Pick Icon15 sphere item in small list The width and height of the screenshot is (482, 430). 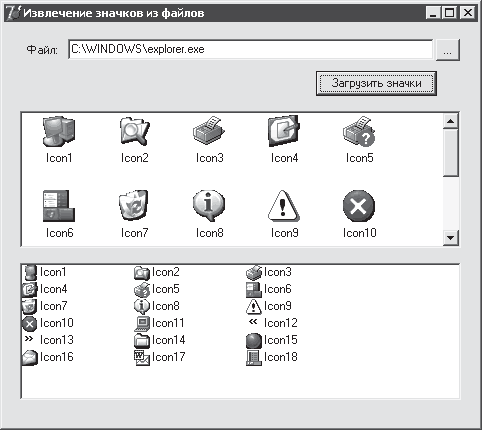[x=272, y=340]
